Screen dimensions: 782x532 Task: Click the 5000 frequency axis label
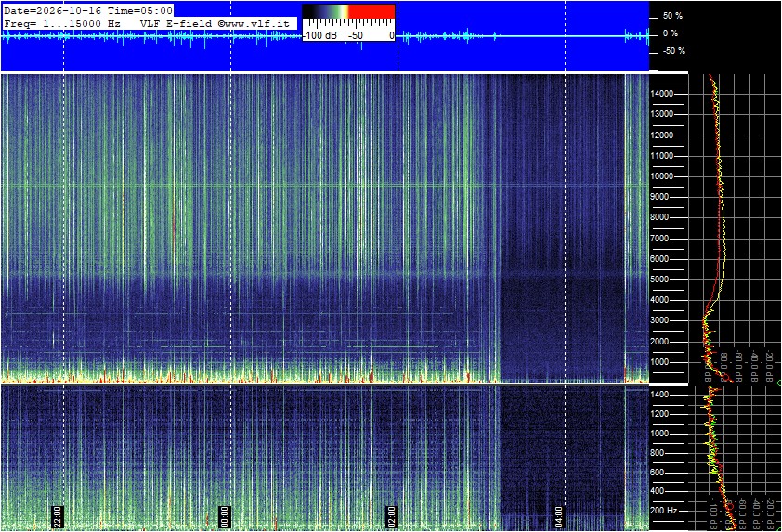(659, 279)
